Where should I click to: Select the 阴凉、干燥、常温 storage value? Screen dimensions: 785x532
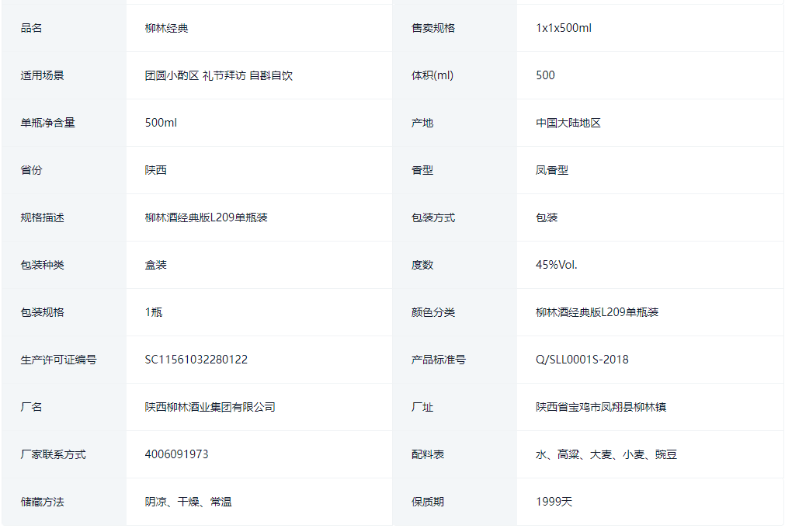point(188,502)
